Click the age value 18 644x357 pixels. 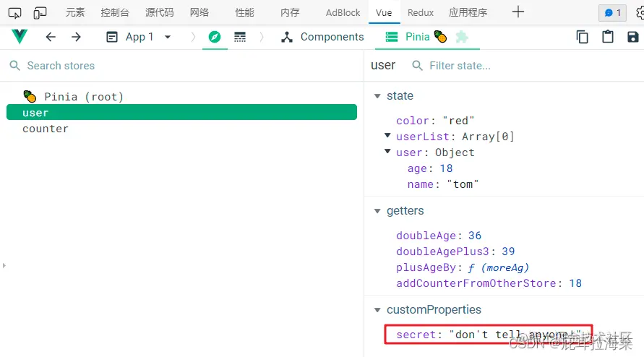coord(446,168)
